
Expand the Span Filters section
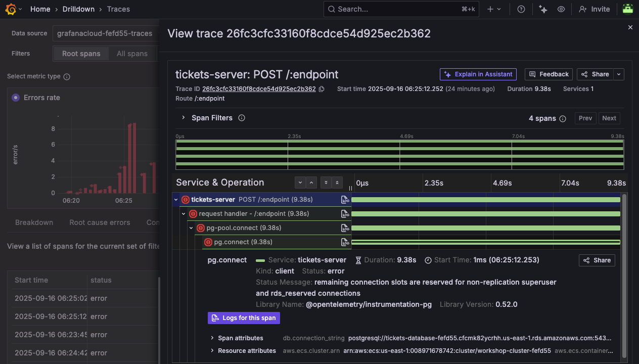point(183,118)
